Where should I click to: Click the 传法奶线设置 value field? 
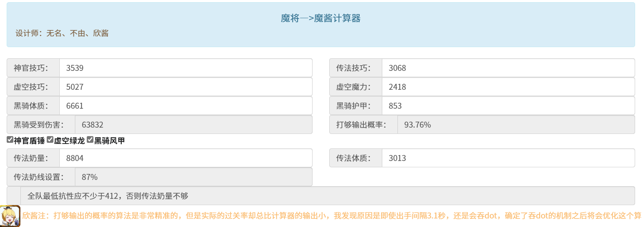(193, 177)
